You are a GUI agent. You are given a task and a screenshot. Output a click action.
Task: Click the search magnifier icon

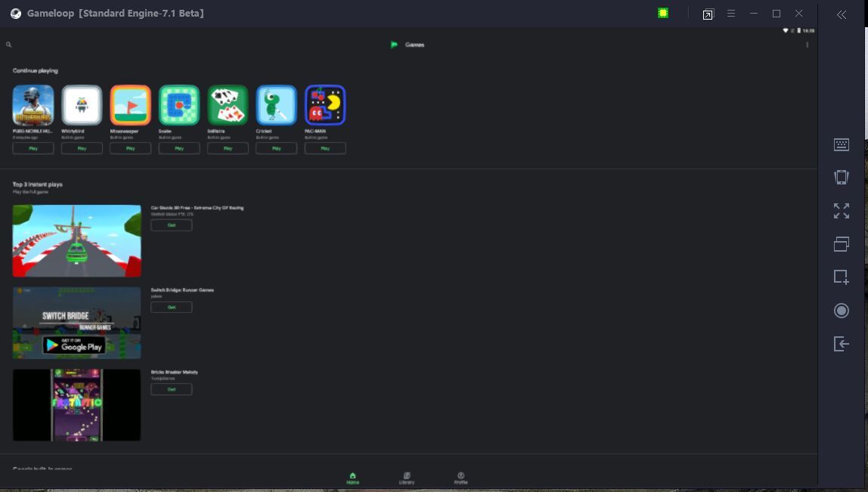(x=9, y=45)
